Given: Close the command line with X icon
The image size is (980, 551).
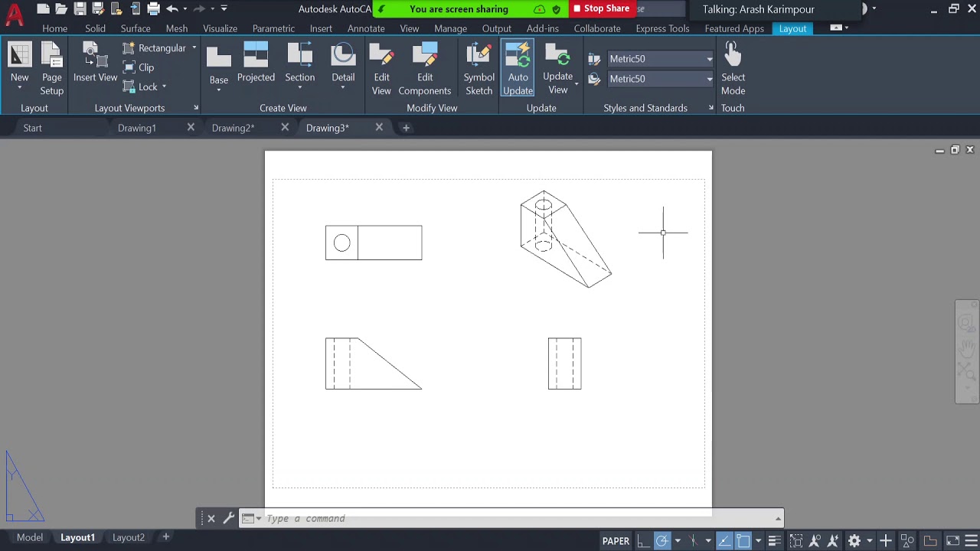Looking at the screenshot, I should pyautogui.click(x=211, y=518).
